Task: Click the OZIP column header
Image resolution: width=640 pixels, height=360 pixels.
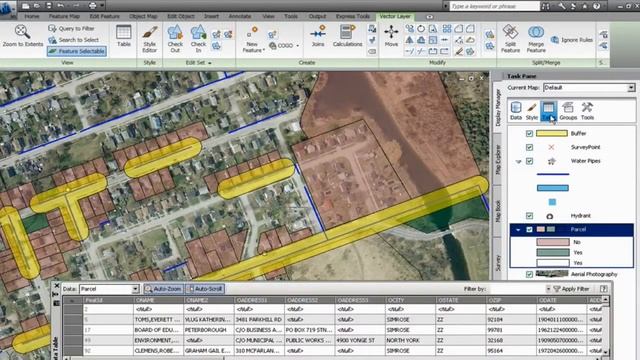Action: click(511, 300)
